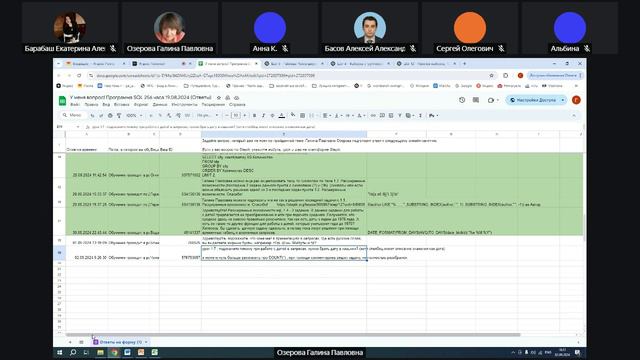Open the text rotation dropdown
Image resolution: width=640 pixels, height=360 pixels.
pyautogui.click(x=361, y=116)
